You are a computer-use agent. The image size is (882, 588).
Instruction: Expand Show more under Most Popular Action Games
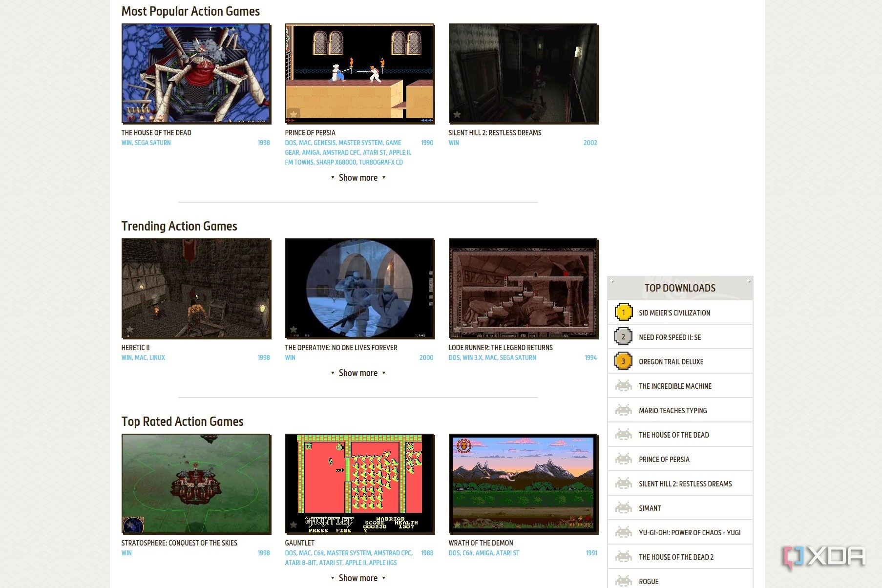click(x=358, y=178)
